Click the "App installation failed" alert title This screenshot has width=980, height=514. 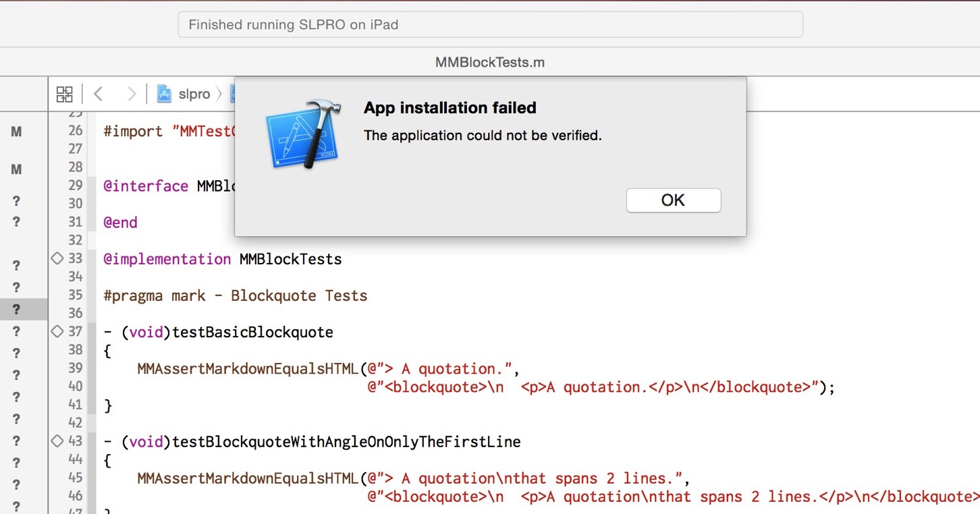(450, 108)
